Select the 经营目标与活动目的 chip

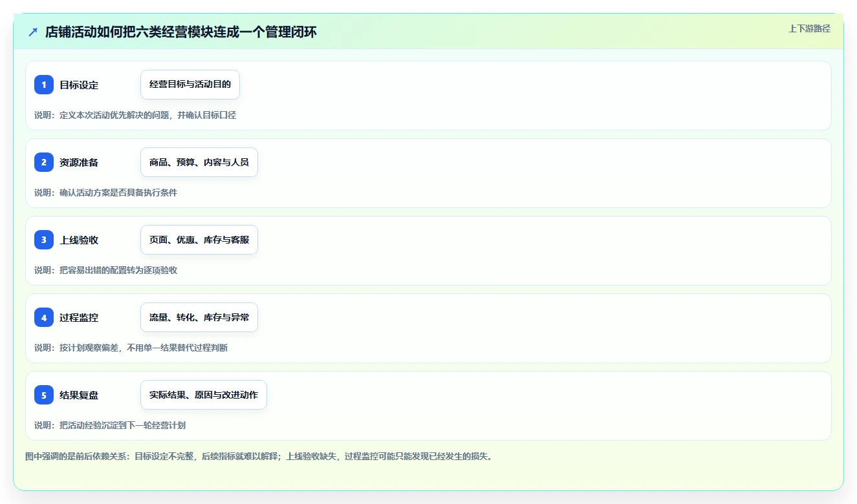[190, 85]
